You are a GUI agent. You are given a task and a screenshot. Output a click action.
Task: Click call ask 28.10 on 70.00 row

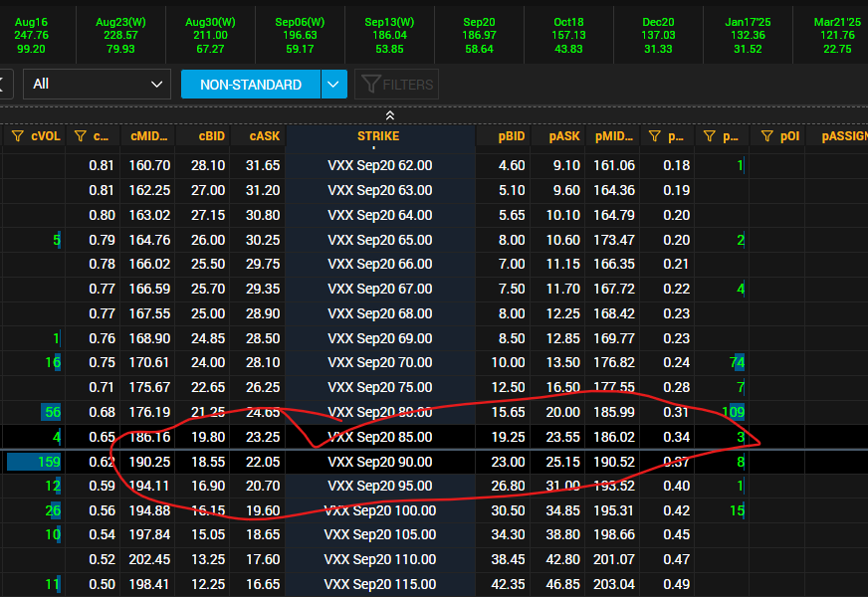pos(263,362)
